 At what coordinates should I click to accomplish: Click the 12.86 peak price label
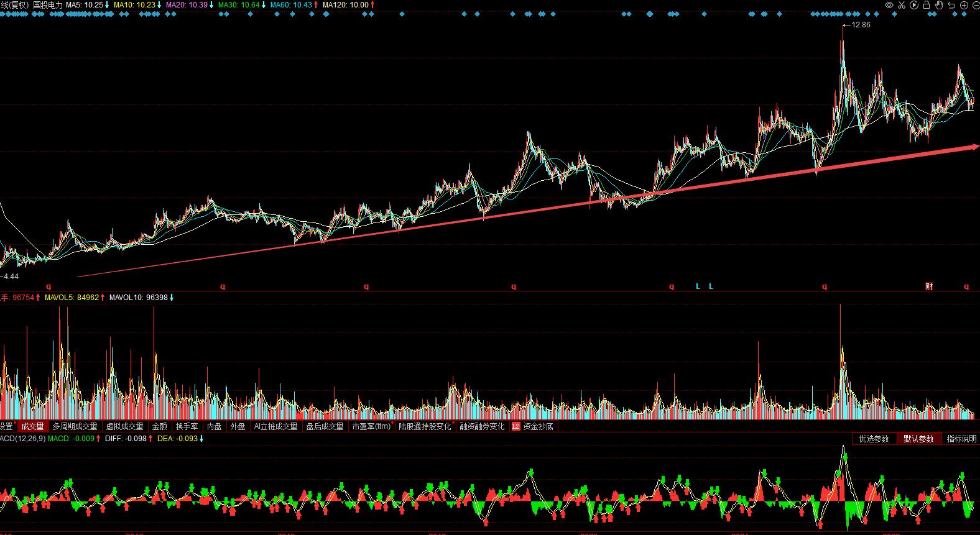tap(861, 25)
